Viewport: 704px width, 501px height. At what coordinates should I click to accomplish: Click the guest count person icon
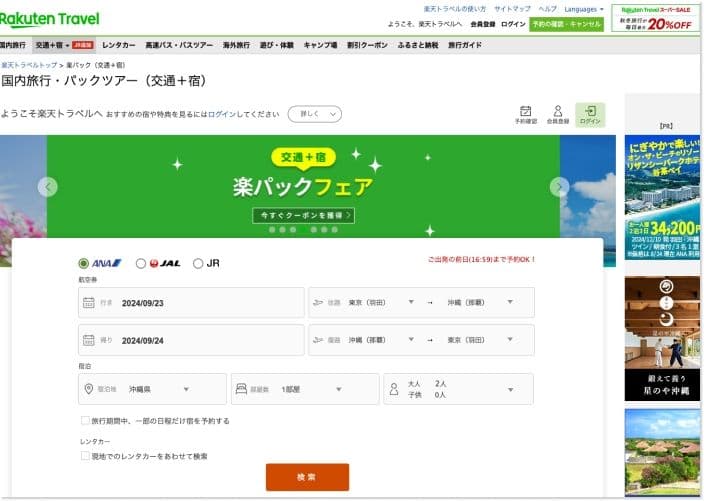coord(394,389)
